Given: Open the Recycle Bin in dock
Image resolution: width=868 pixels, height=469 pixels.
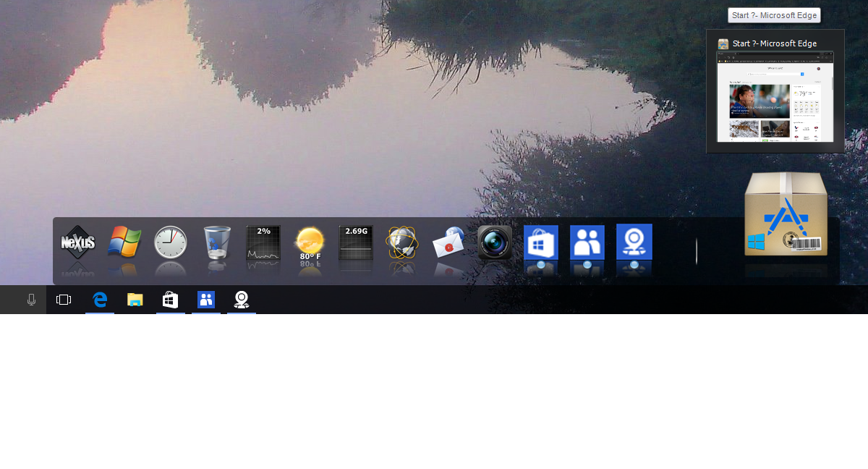Looking at the screenshot, I should pyautogui.click(x=217, y=242).
